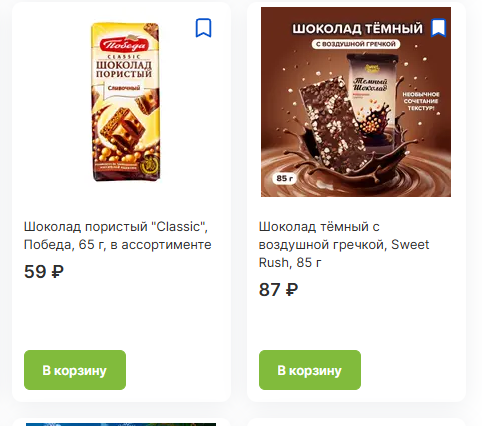This screenshot has height=426, width=482.
Task: Click the 85 г weight badge on the image
Action: [x=284, y=178]
